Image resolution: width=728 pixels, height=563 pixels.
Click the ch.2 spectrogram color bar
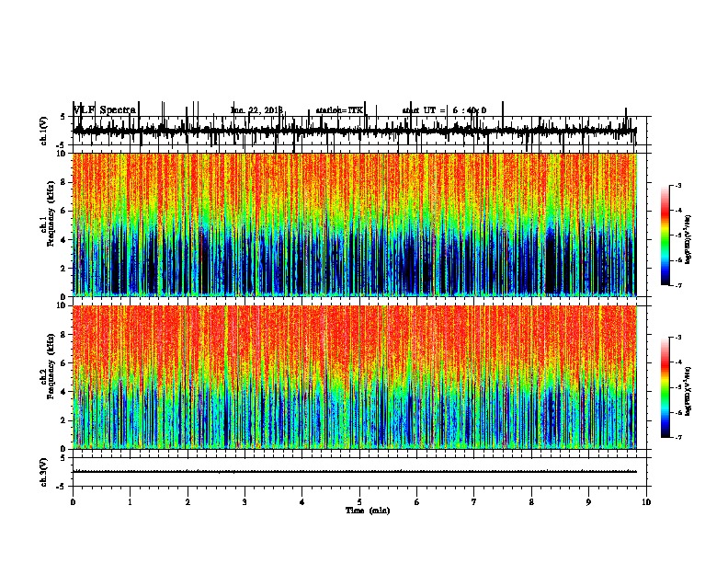click(665, 387)
